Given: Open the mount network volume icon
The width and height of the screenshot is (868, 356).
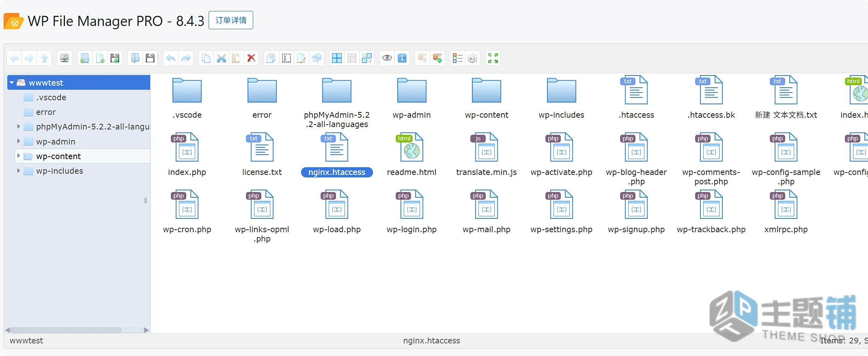Looking at the screenshot, I should (x=64, y=58).
